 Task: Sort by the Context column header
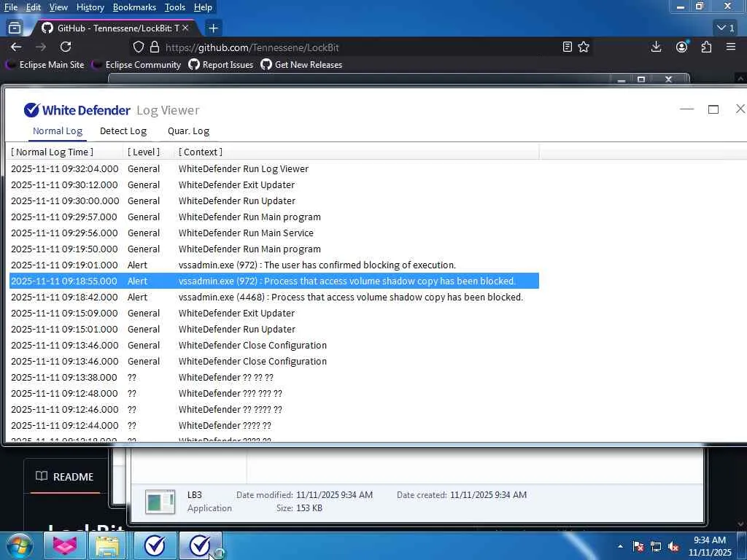pos(356,152)
